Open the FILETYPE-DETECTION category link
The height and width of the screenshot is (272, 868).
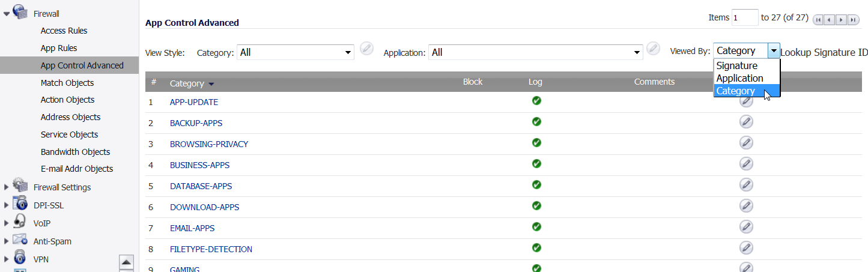(211, 249)
